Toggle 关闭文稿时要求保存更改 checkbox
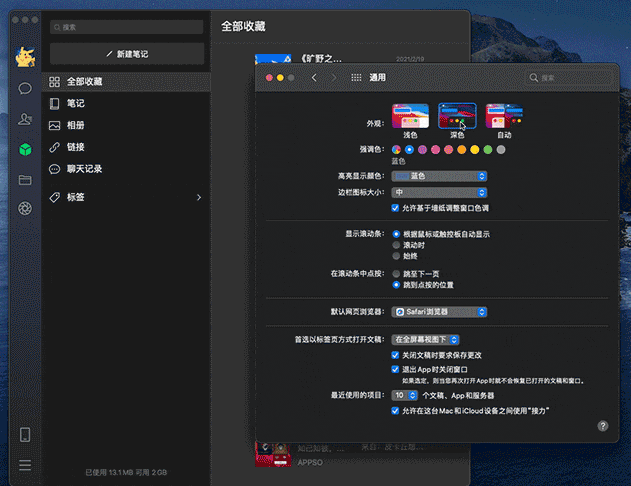631x486 pixels. 395,355
